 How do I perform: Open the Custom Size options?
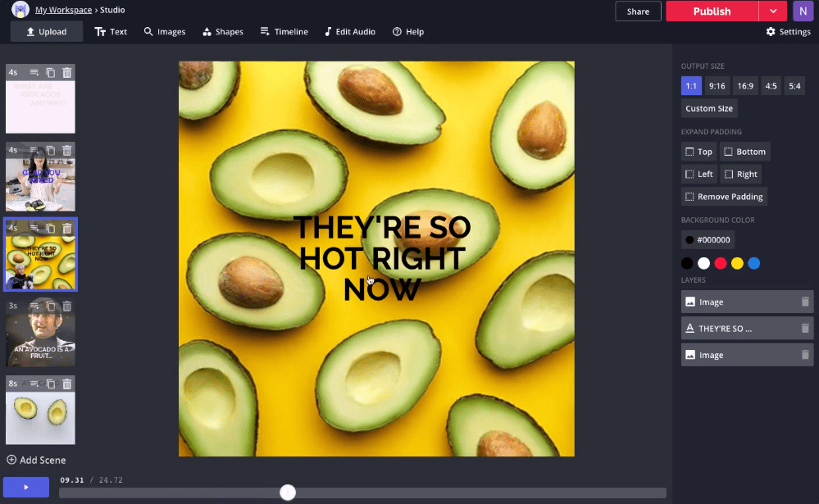(x=709, y=108)
